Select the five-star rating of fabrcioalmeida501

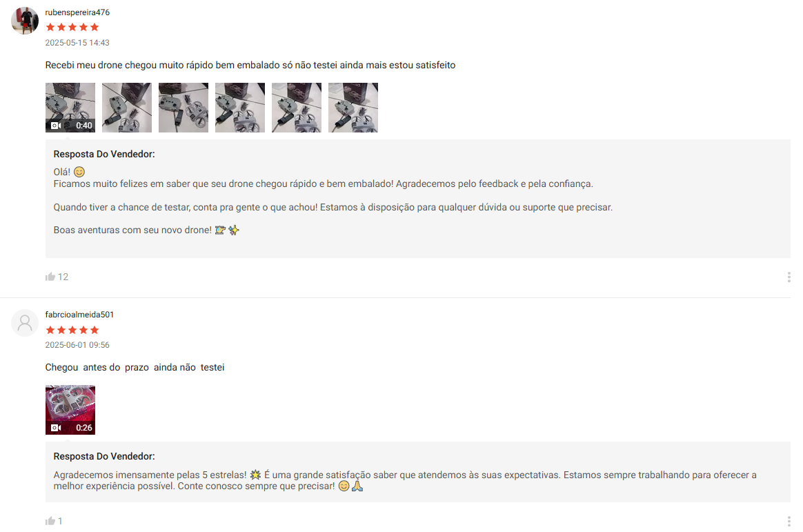point(72,330)
